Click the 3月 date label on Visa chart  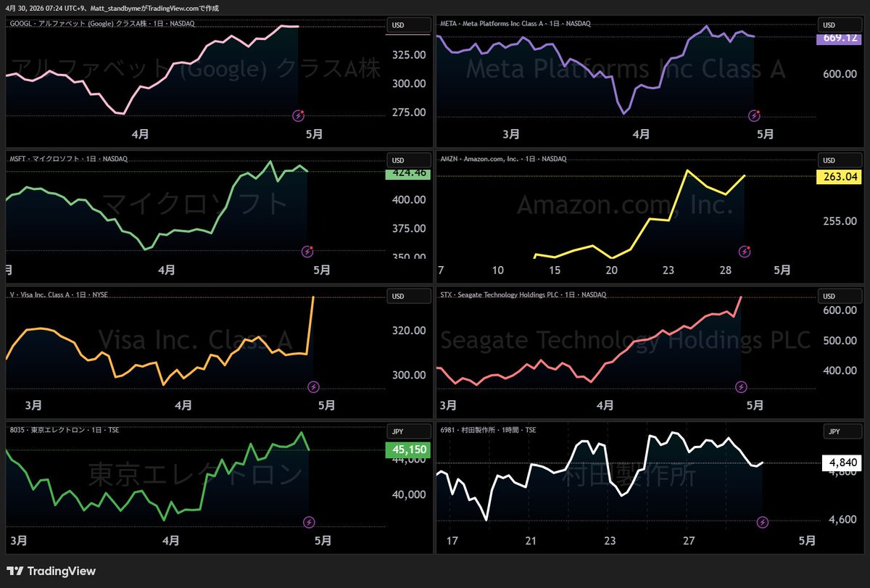tap(33, 405)
